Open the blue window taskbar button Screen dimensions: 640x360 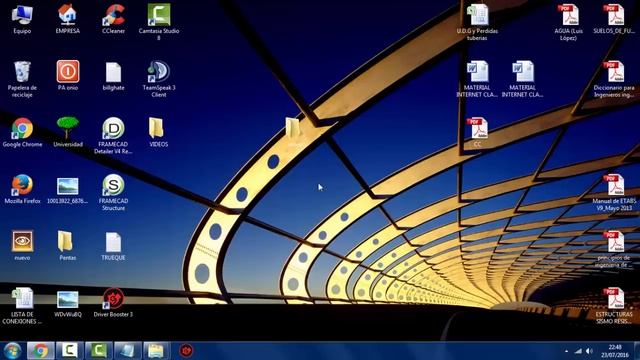(127, 351)
